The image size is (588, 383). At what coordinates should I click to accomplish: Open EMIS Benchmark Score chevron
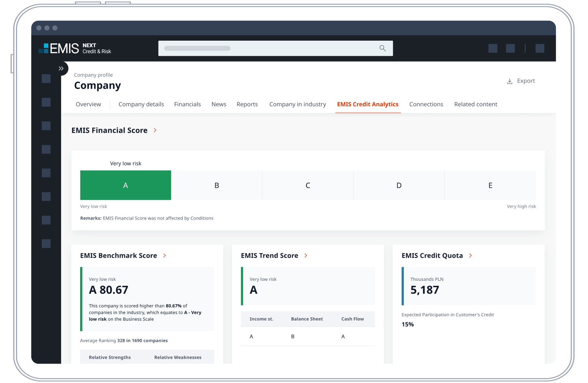tap(164, 256)
